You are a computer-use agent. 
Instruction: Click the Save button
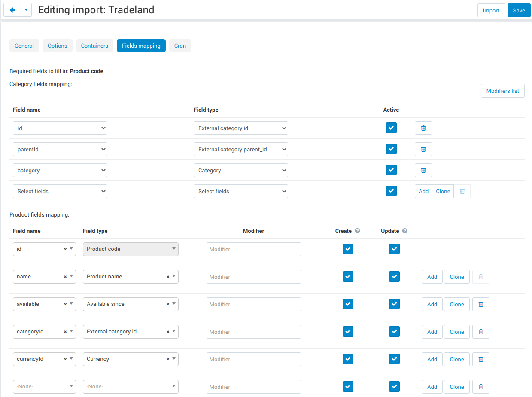click(x=519, y=10)
